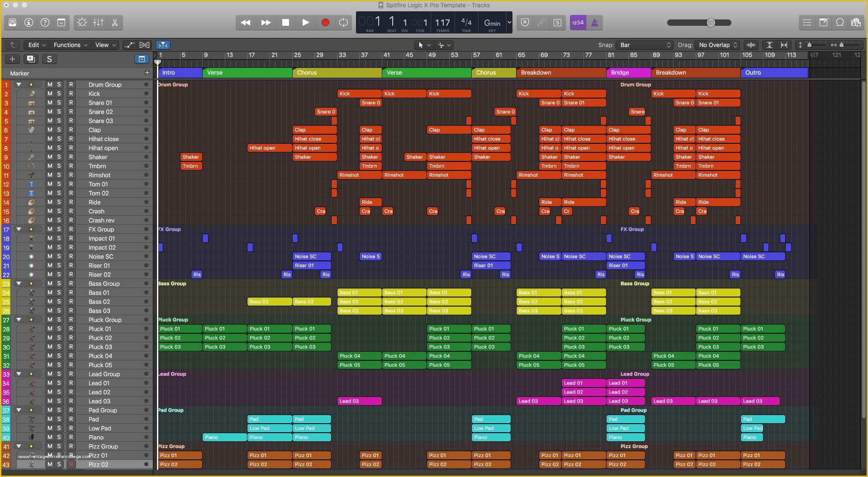Viewport: 868px width, 477px height.
Task: Toggle the Count-in 1234 button
Action: 578,23
